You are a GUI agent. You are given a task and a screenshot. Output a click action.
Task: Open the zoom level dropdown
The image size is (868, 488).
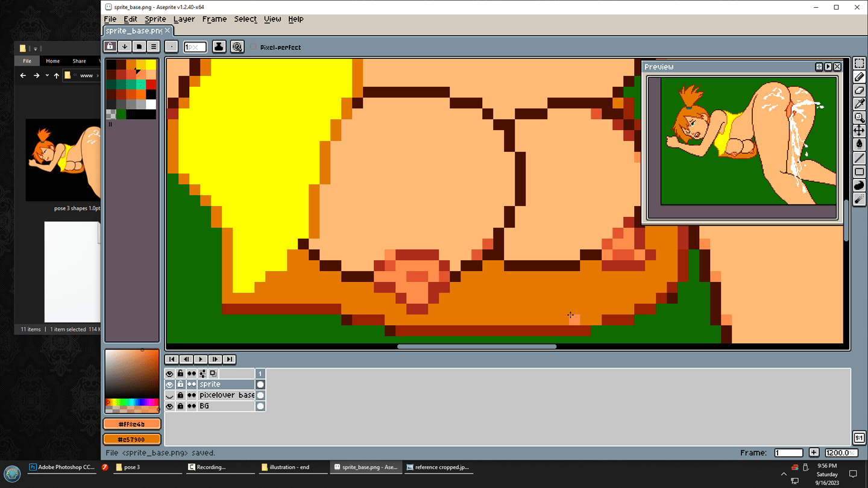pos(841,452)
